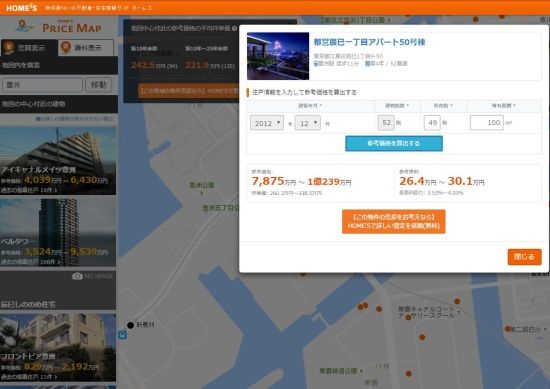Click the 新豊洲 station marker on map
This screenshot has height=389, width=550.
[130, 325]
